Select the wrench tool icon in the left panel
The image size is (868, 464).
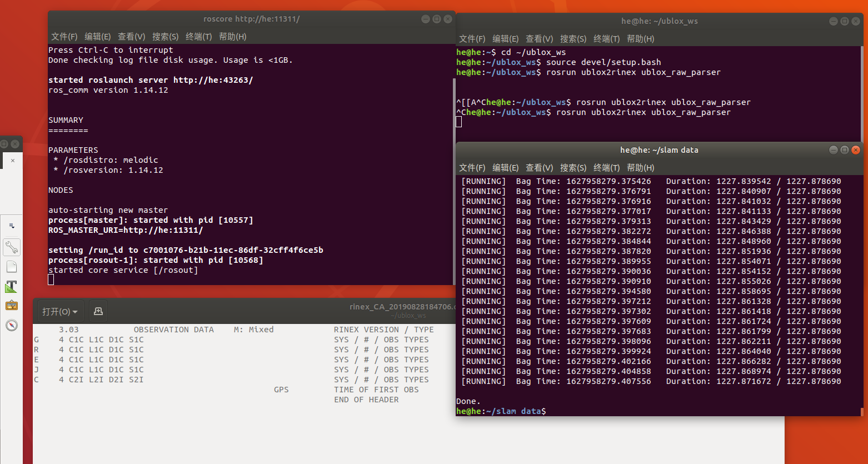[11, 247]
